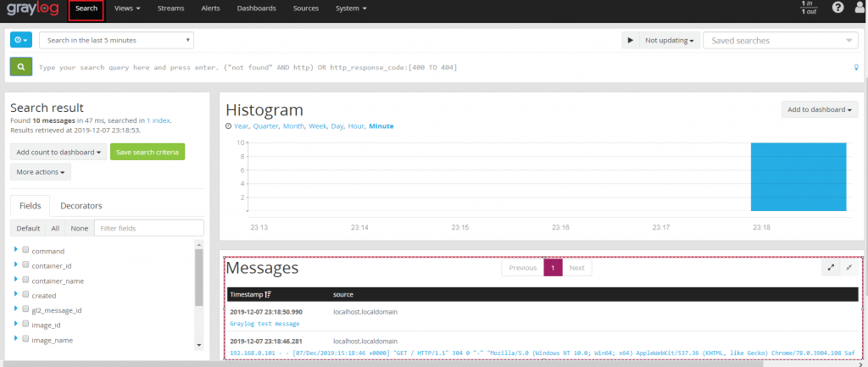
Task: Expand the container_id field arrow
Action: (16, 264)
